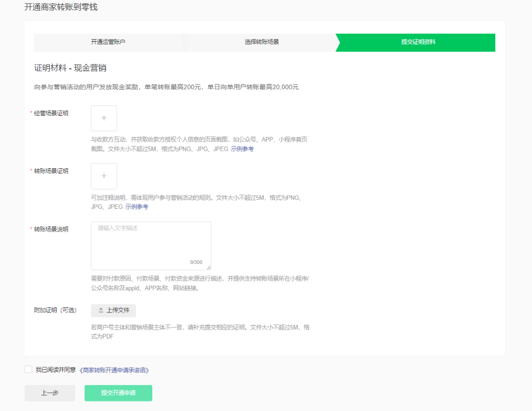The height and width of the screenshot is (411, 532).
Task: Click the 经营场景证明 field label
Action: (x=51, y=113)
